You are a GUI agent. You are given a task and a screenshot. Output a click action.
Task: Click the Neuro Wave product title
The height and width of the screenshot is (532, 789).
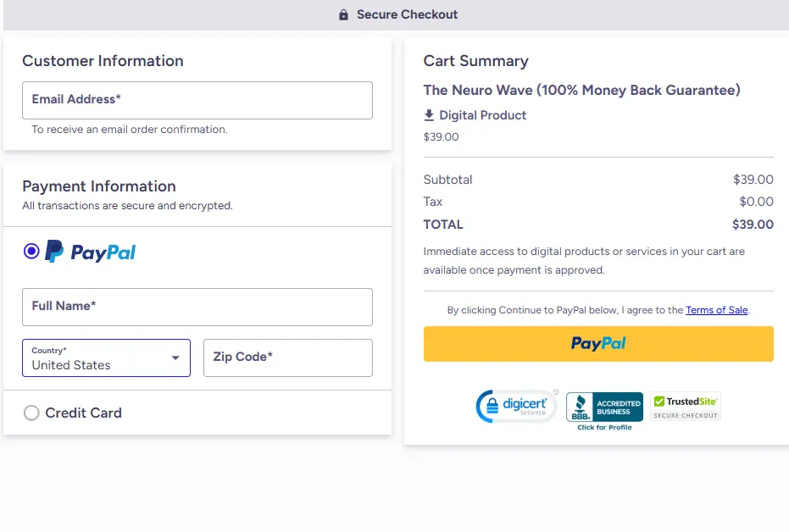[581, 90]
